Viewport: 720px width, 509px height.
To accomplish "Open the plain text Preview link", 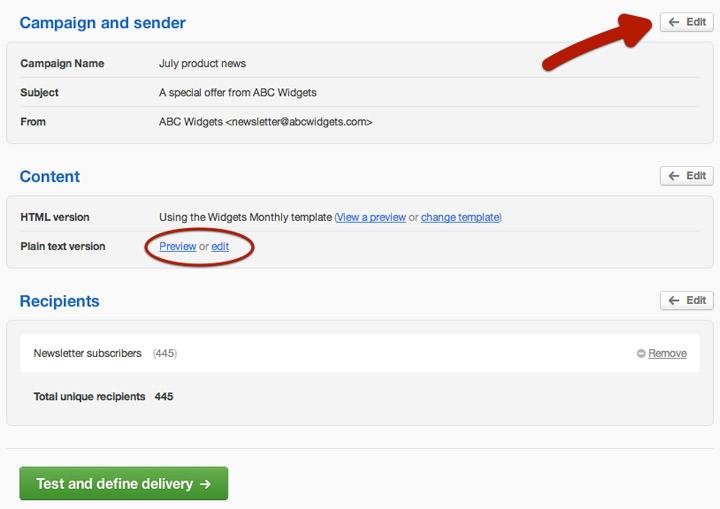I will pyautogui.click(x=178, y=247).
